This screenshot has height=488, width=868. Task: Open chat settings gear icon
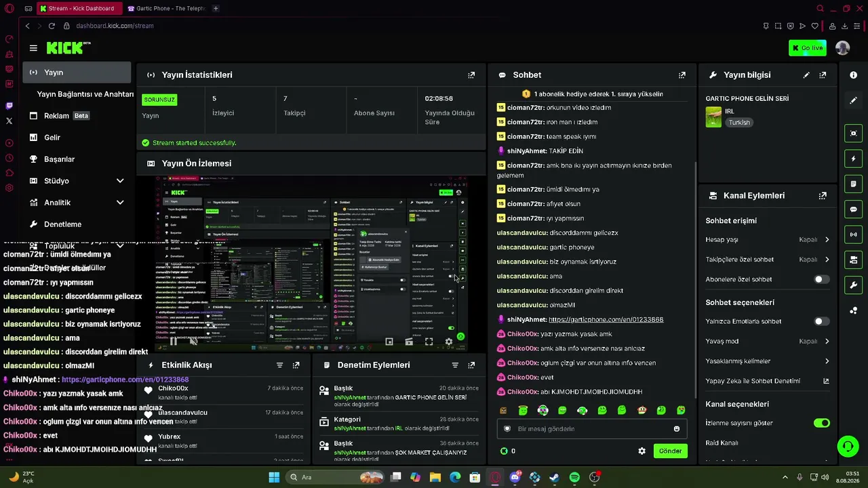(642, 451)
